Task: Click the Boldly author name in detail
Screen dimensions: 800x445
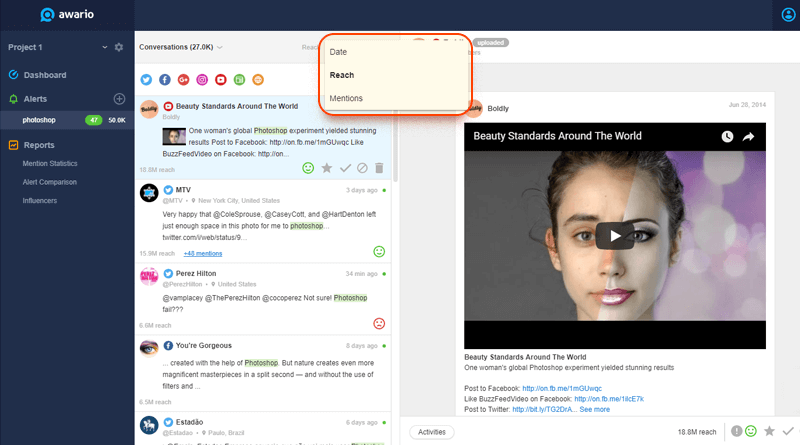Action: coord(498,108)
